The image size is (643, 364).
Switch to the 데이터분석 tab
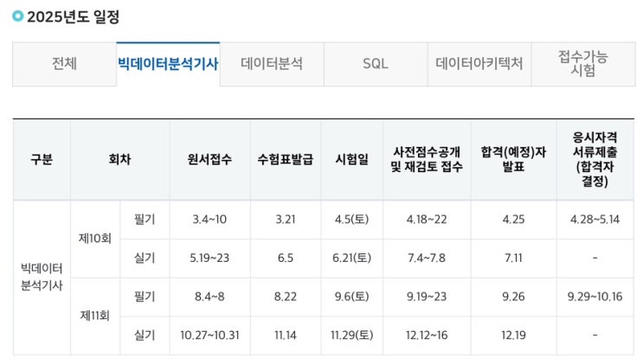click(x=272, y=64)
